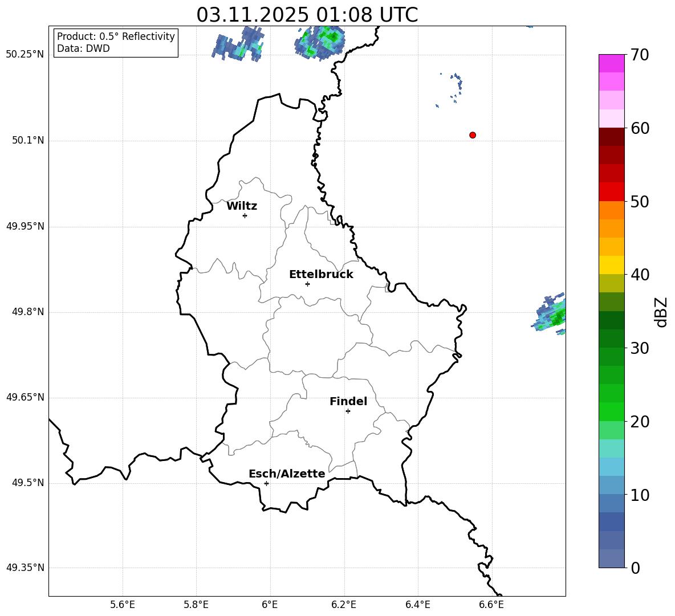
Task: Click the 49.65°N latitude label
Action: coord(25,397)
